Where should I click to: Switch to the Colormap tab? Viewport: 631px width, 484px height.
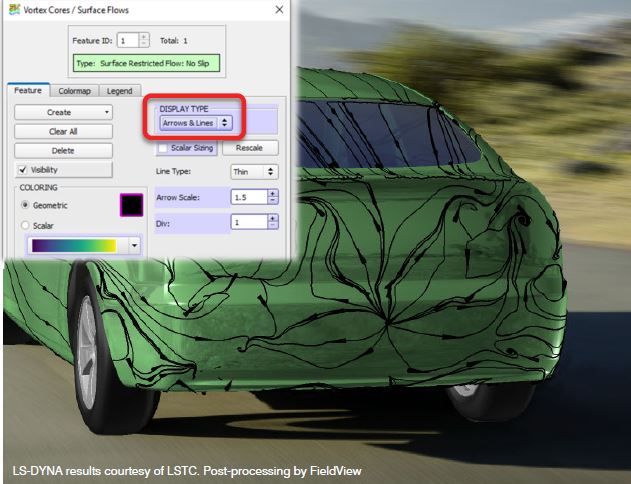click(x=74, y=91)
